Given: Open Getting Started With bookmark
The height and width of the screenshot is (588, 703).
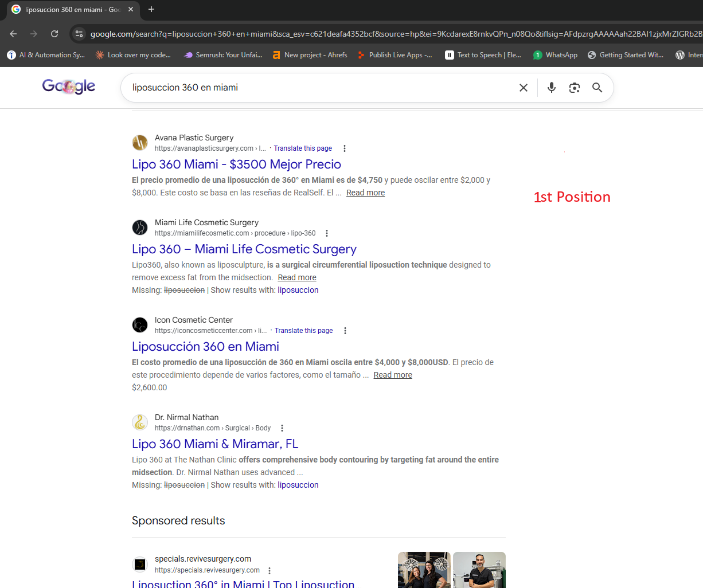Looking at the screenshot, I should (x=626, y=55).
